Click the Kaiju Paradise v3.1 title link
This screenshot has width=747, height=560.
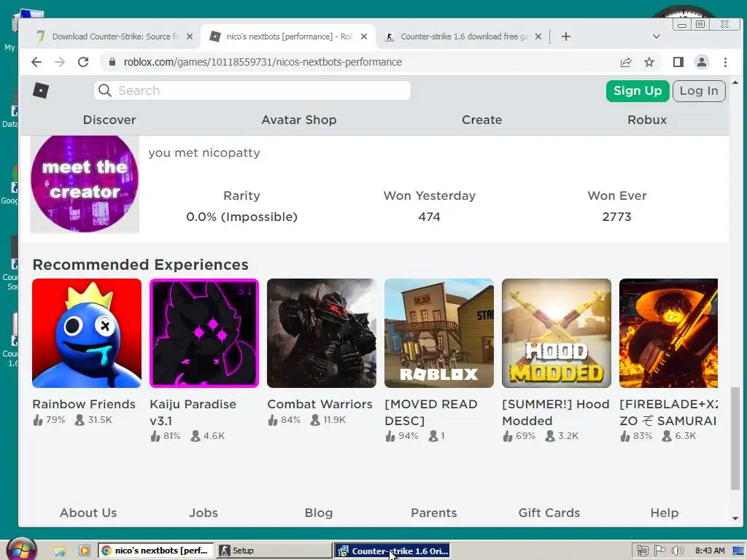pos(193,413)
